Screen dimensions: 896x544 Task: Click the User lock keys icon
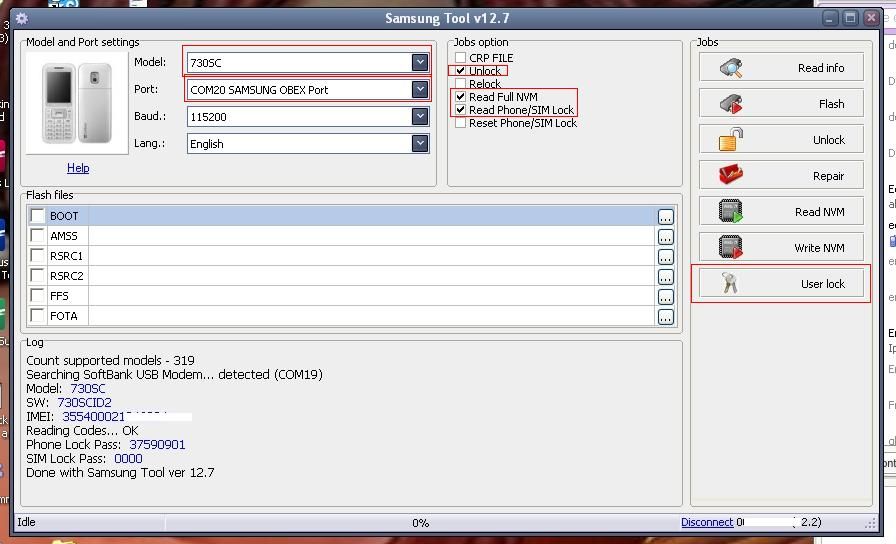point(730,283)
